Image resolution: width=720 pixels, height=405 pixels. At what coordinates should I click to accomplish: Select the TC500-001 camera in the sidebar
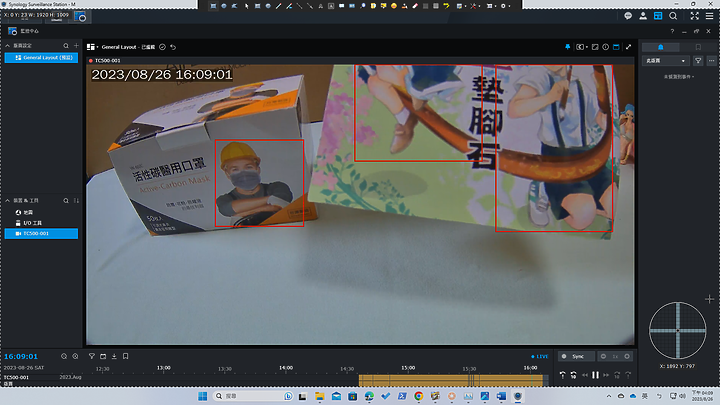pos(41,233)
